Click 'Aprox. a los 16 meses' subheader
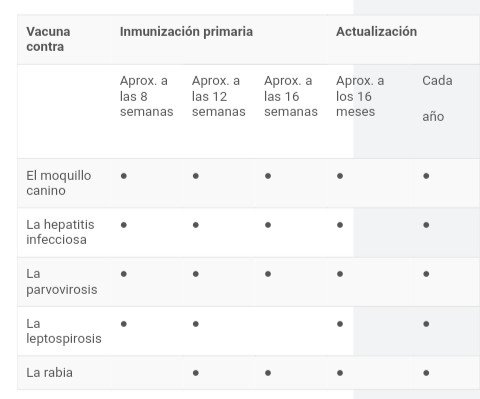480x399 pixels. tap(360, 96)
